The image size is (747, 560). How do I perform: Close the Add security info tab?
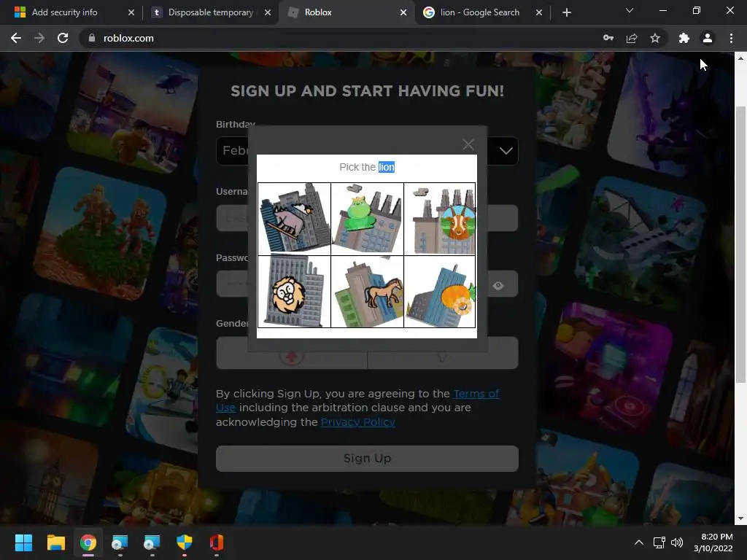pyautogui.click(x=131, y=12)
